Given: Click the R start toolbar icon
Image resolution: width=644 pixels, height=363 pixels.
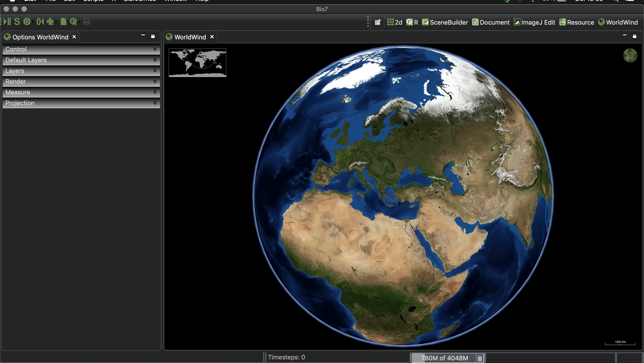Looking at the screenshot, I should (73, 21).
